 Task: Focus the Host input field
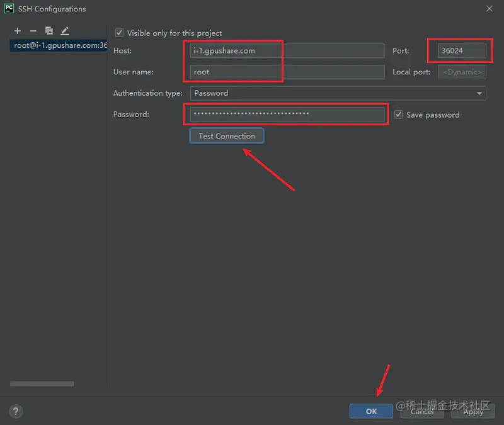tap(287, 51)
